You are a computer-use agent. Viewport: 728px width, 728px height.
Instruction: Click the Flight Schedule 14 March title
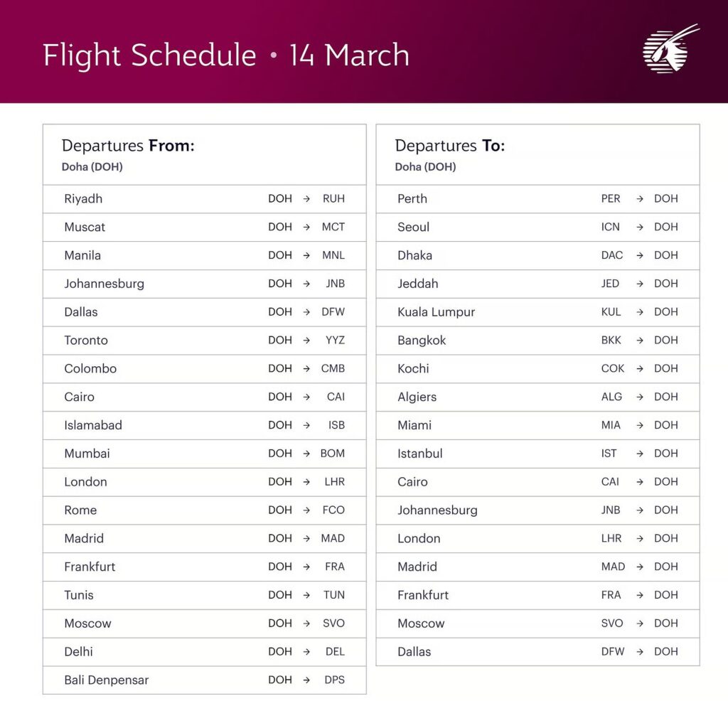[226, 55]
